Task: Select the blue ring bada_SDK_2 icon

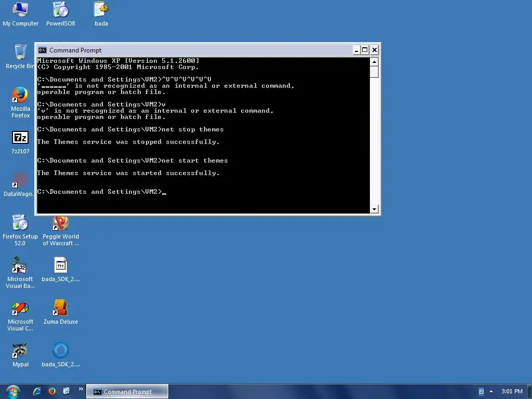Action: pos(61,355)
